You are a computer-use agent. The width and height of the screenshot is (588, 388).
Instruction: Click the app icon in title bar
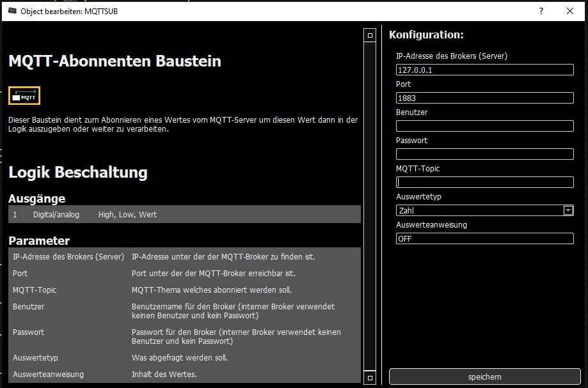(x=11, y=11)
